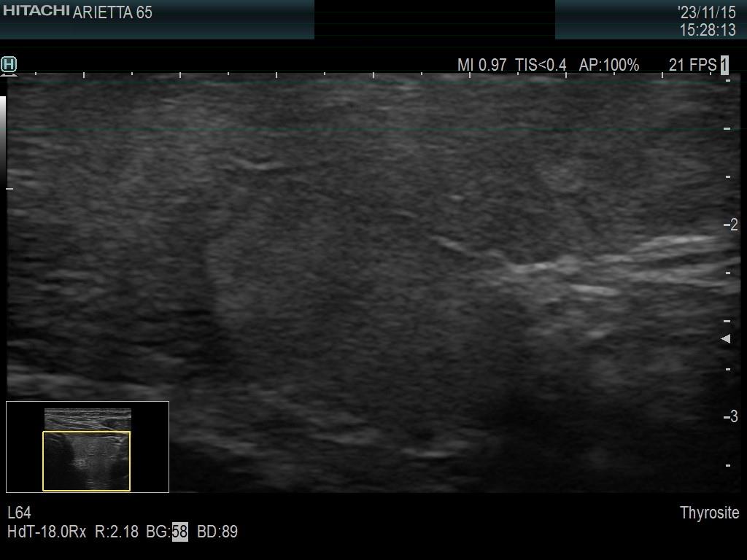The image size is (747, 560).
Task: Click the -3 depth scale marker
Action: coord(730,416)
